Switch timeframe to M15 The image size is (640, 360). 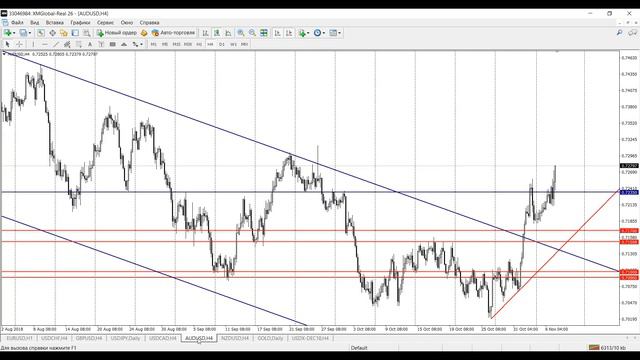tap(176, 44)
